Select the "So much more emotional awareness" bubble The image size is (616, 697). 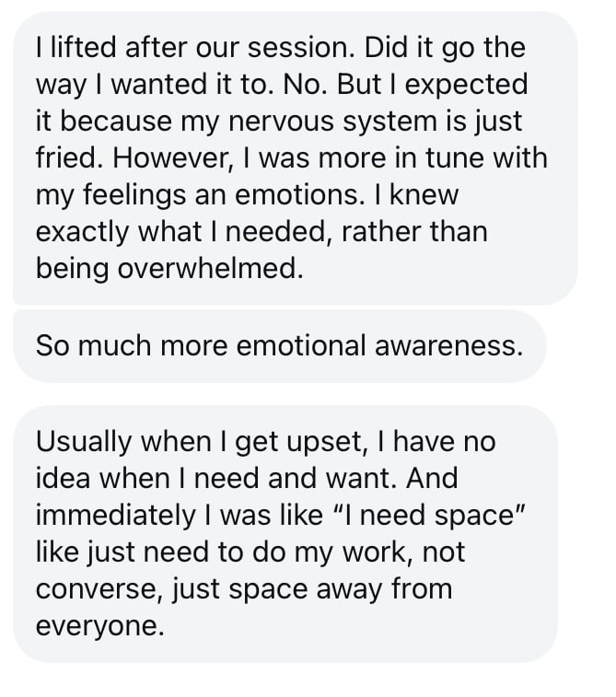coord(279,345)
